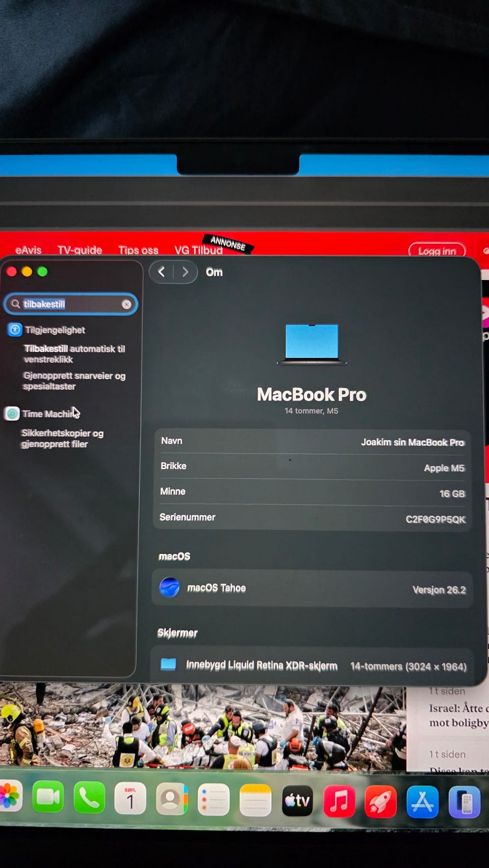Launch FaceTime from the Dock

pos(48,797)
